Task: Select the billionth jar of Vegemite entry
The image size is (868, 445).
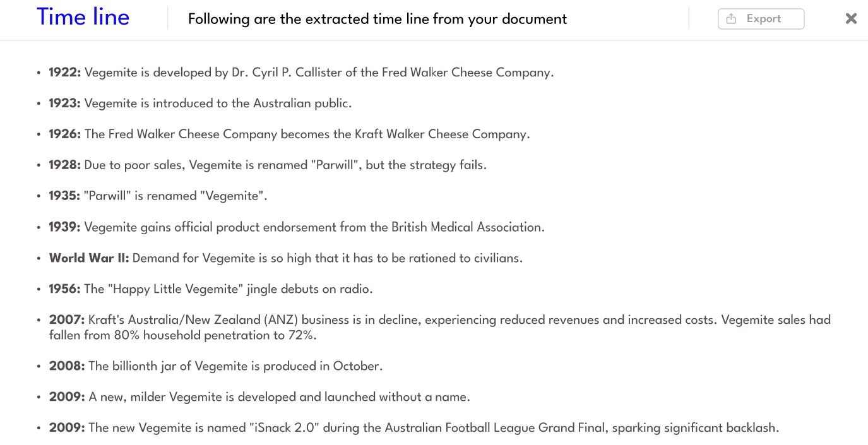Action: [x=235, y=366]
